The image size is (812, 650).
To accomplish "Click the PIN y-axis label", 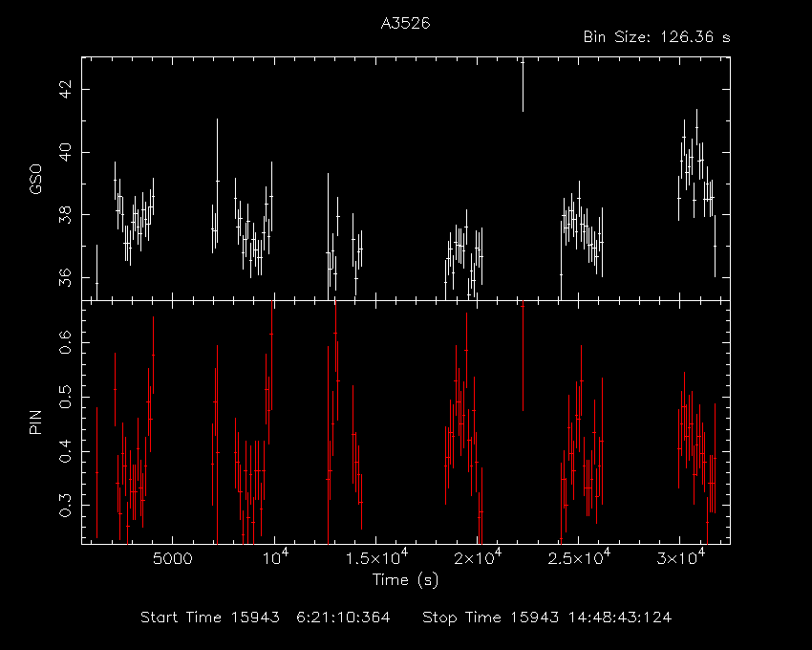I will click(35, 422).
